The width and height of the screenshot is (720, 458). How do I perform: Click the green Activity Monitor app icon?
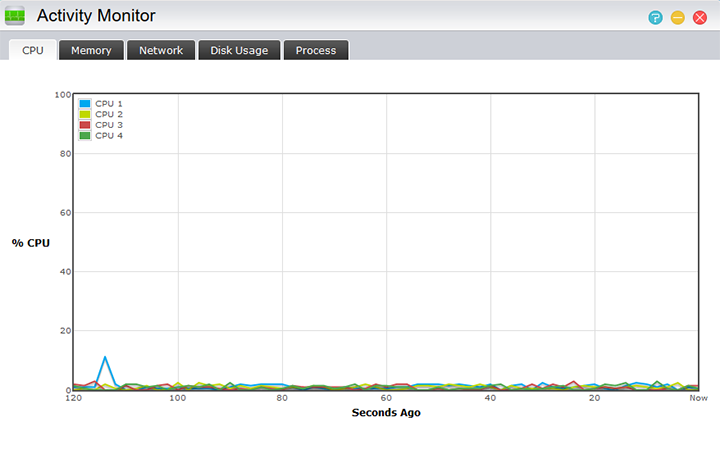coord(16,16)
